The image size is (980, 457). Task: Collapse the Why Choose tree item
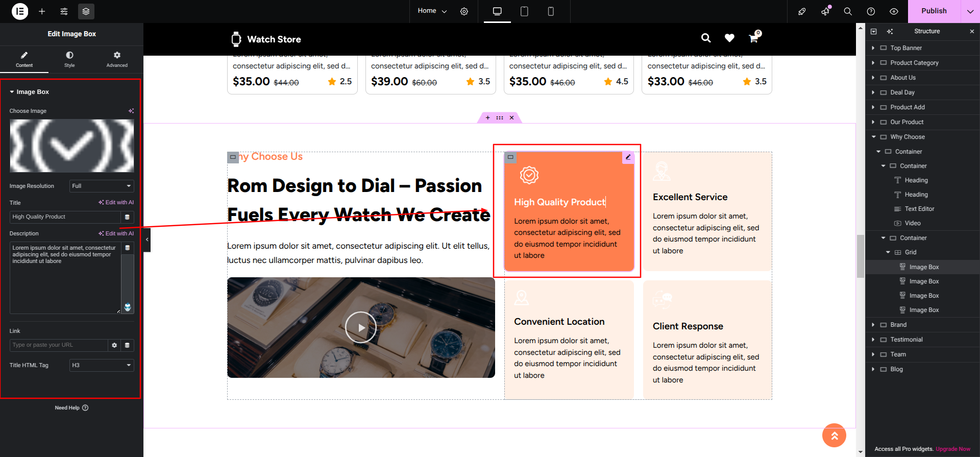[x=873, y=137]
